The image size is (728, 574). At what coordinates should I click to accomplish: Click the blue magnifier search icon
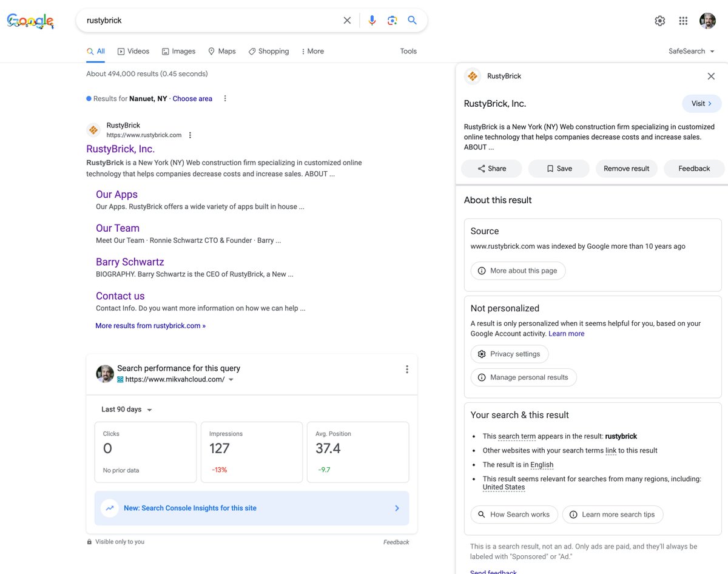click(x=413, y=21)
